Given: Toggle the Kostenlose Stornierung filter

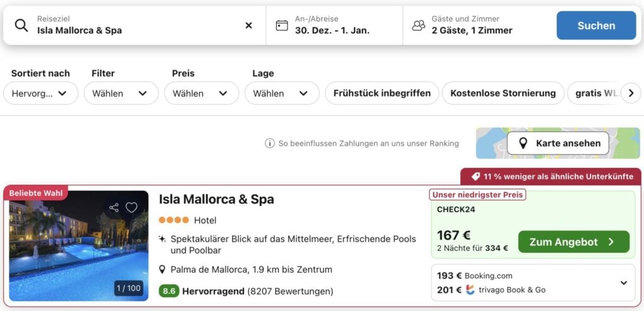Looking at the screenshot, I should 502,93.
